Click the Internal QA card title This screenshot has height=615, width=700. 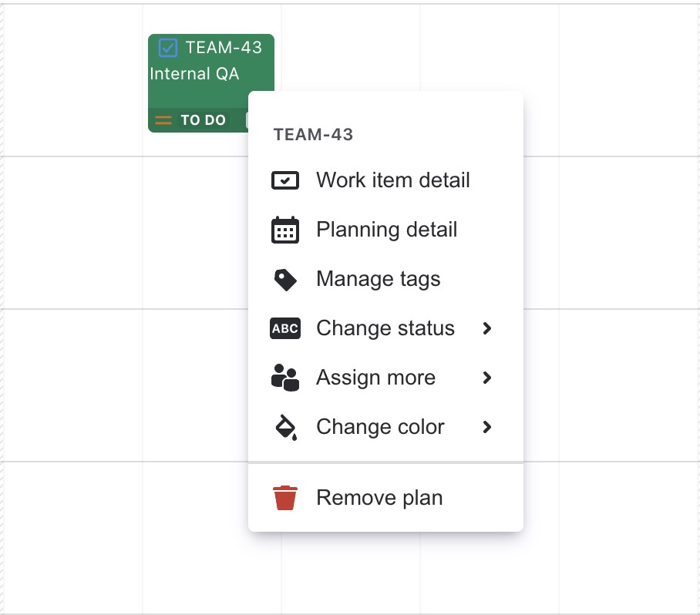(194, 74)
